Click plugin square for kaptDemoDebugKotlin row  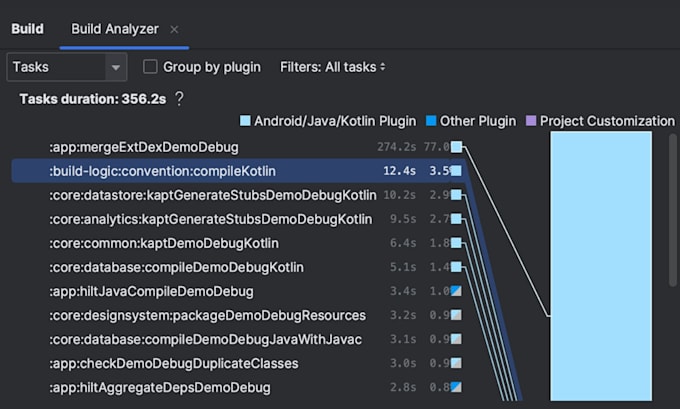coord(456,243)
